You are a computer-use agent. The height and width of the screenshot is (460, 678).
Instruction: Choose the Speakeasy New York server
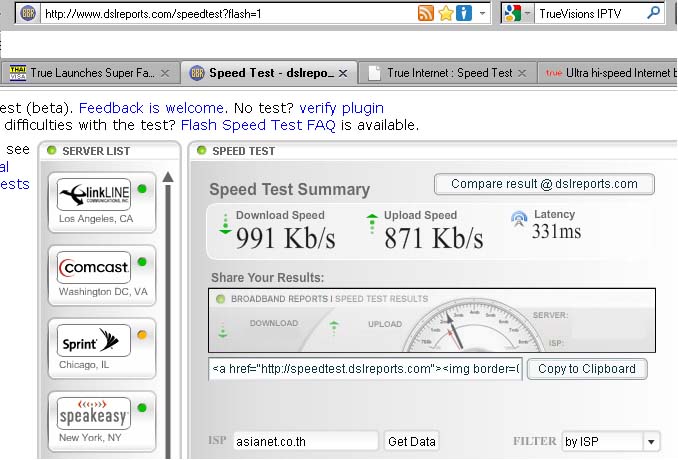point(102,422)
